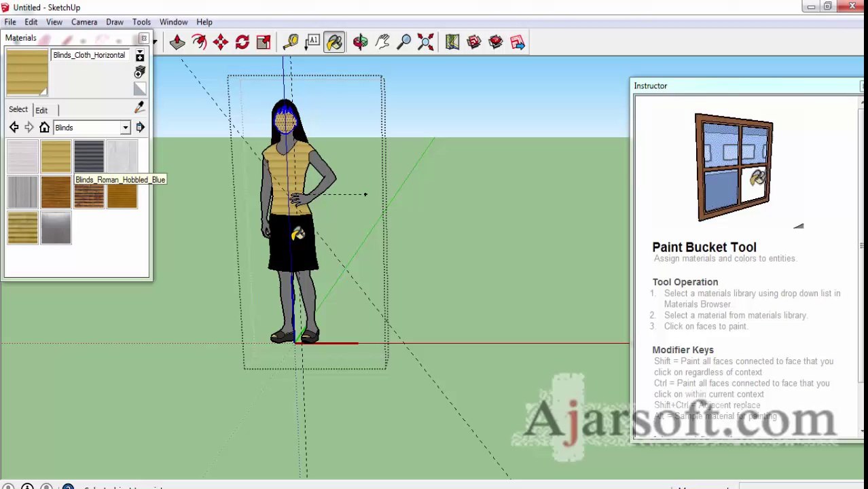The height and width of the screenshot is (489, 868).
Task: Close the Materials panel
Action: tap(143, 38)
